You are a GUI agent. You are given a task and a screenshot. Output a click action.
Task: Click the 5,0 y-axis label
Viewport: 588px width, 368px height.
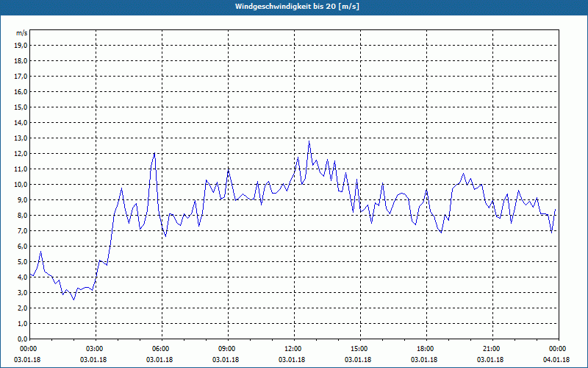coord(22,262)
